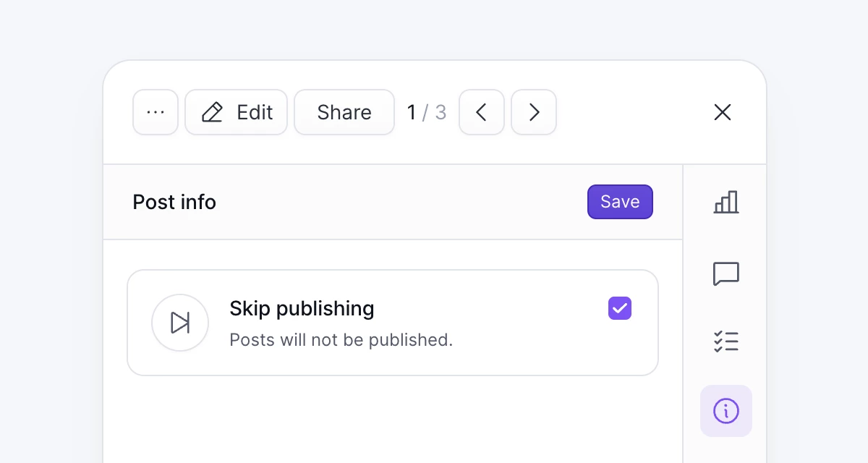Click the 1 / 3 post counter
The image size is (868, 463).
[x=426, y=112]
